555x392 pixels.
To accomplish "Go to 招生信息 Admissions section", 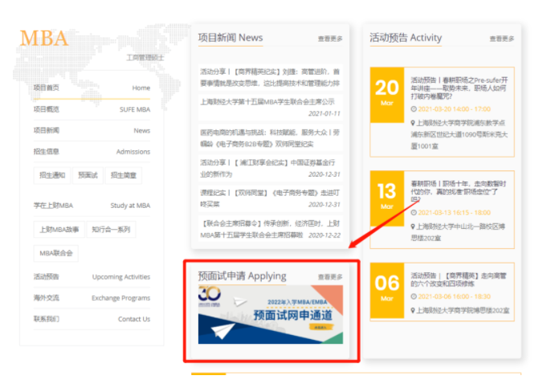I will click(92, 151).
